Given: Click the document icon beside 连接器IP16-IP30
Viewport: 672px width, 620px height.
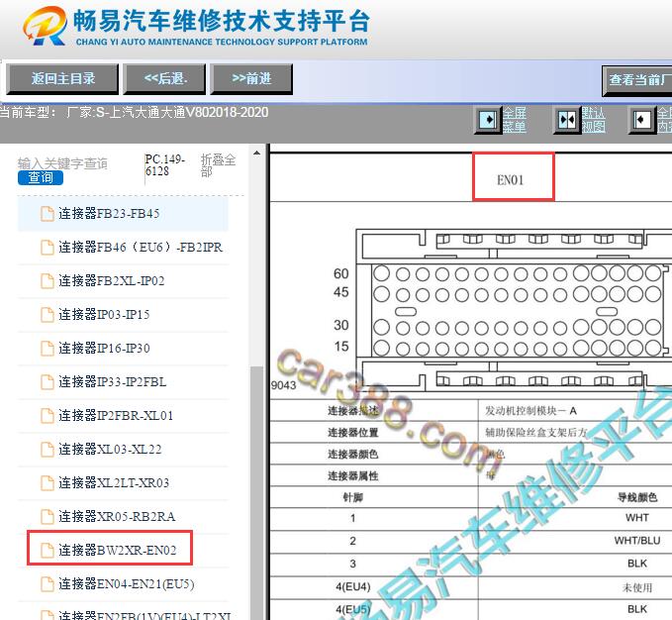Looking at the screenshot, I should tap(48, 349).
